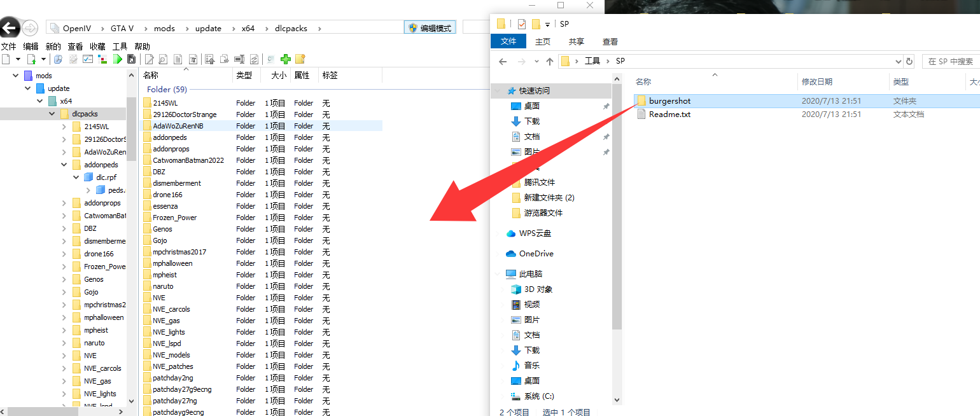Click the rename field toolbar icon

click(239, 59)
